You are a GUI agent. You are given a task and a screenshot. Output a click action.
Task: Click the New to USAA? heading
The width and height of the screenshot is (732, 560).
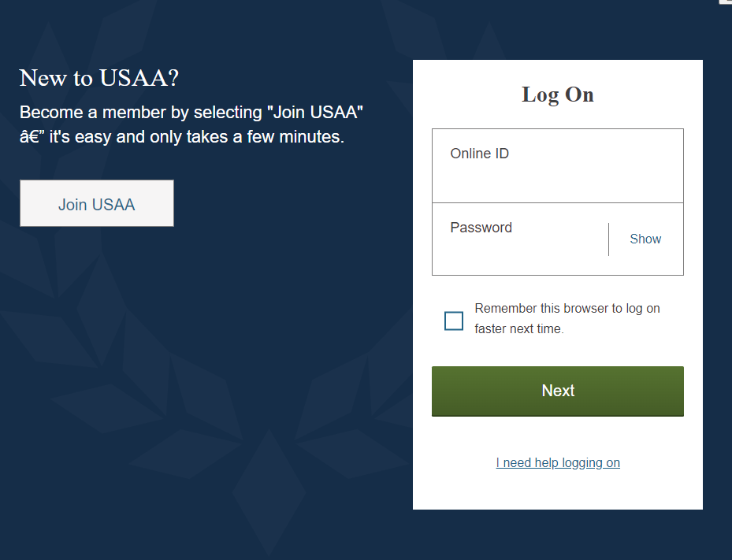pyautogui.click(x=99, y=78)
